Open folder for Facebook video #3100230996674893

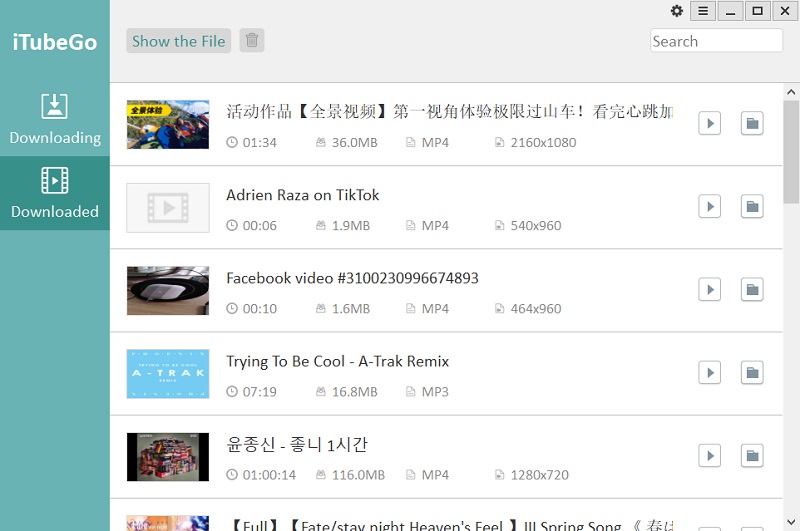[752, 289]
